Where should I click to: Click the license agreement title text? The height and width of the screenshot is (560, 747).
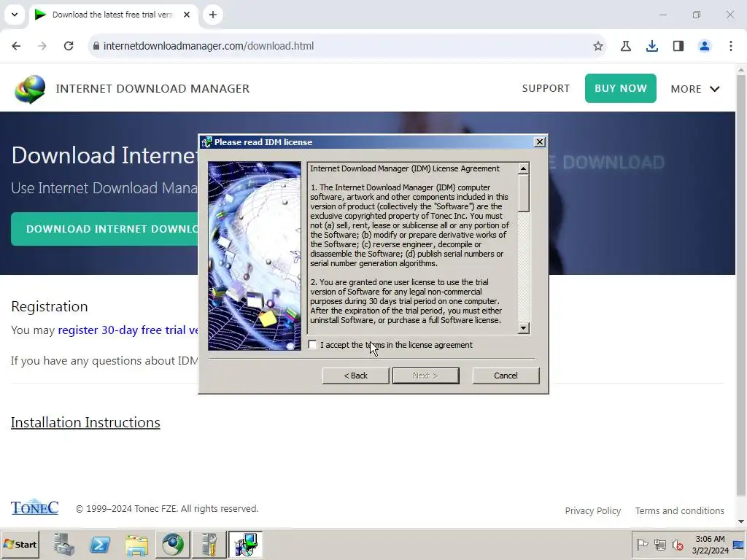pos(404,168)
